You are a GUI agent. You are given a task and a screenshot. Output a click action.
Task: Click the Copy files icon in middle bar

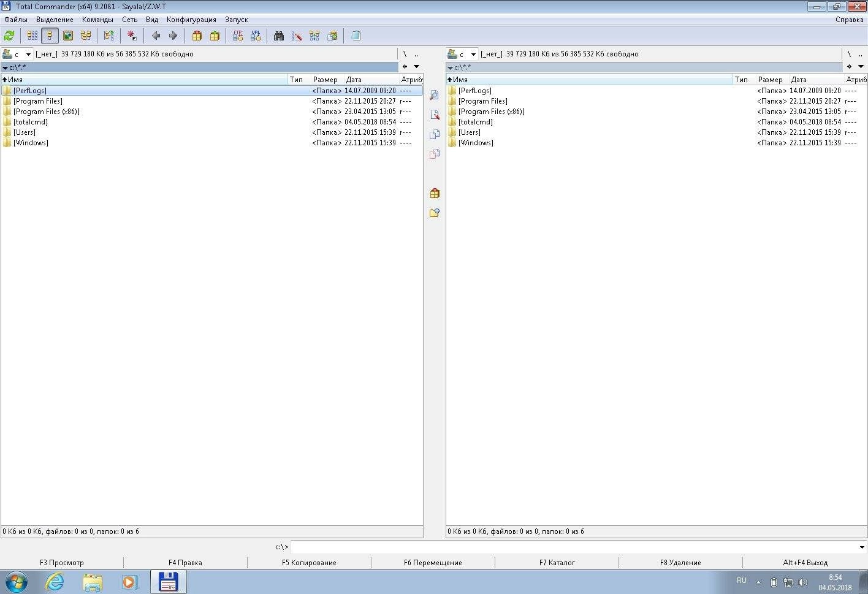pyautogui.click(x=435, y=134)
